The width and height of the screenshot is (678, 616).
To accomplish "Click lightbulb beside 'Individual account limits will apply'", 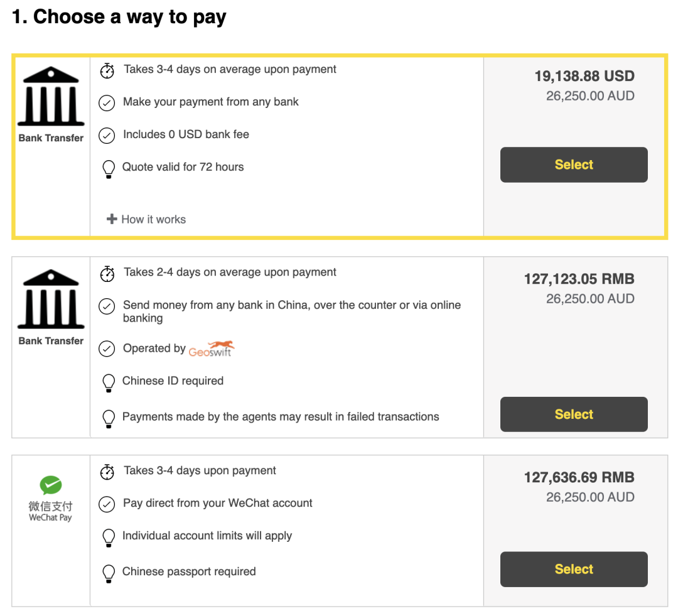I will coord(108,537).
